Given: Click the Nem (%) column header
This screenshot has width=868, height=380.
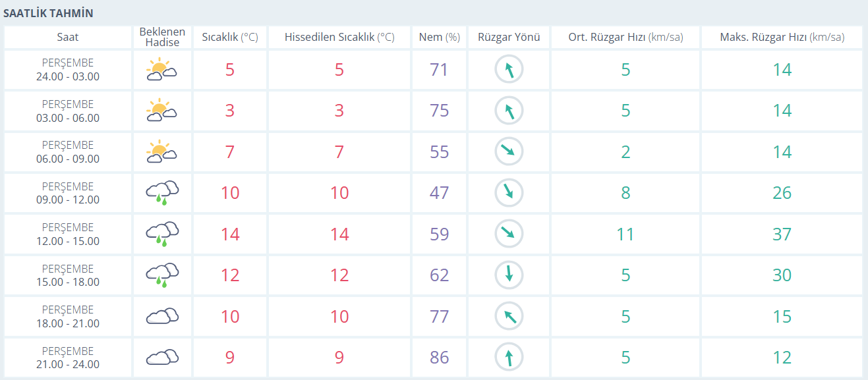Looking at the screenshot, I should click(439, 38).
